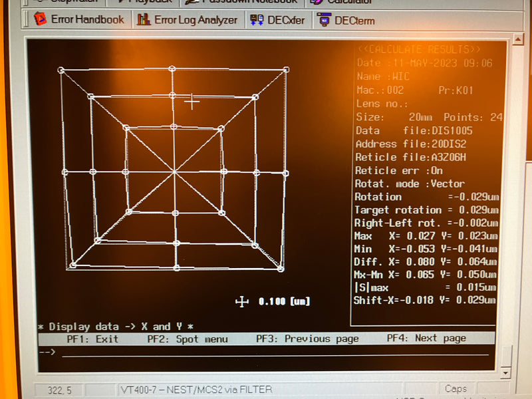Select PF1: Exit in the function bar
Viewport: 532px width, 399px height.
pyautogui.click(x=92, y=339)
